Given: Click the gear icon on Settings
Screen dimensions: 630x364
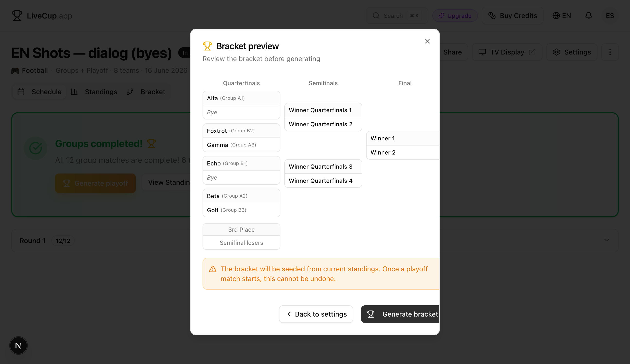Looking at the screenshot, I should click(556, 52).
